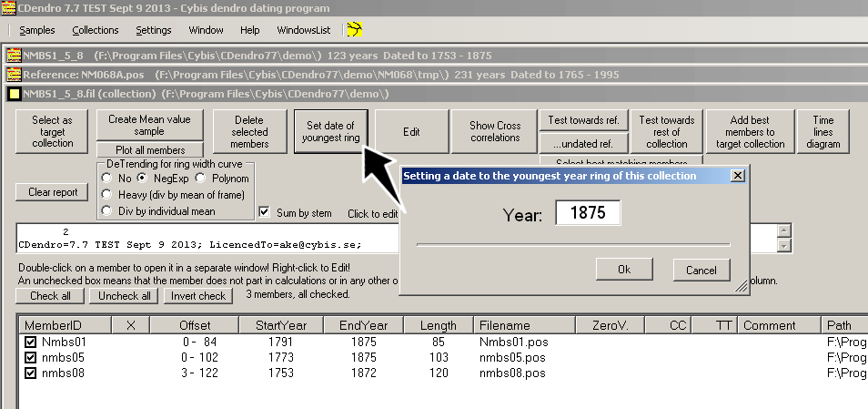Screen dimensions: 868x409
Task: Click the Edit button
Action: click(x=411, y=132)
